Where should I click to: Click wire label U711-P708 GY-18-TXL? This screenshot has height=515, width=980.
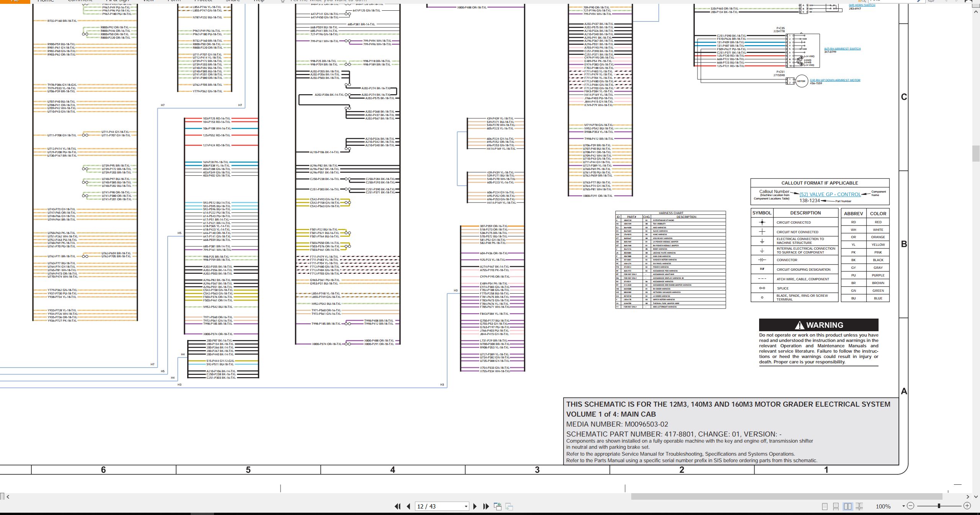point(62,135)
